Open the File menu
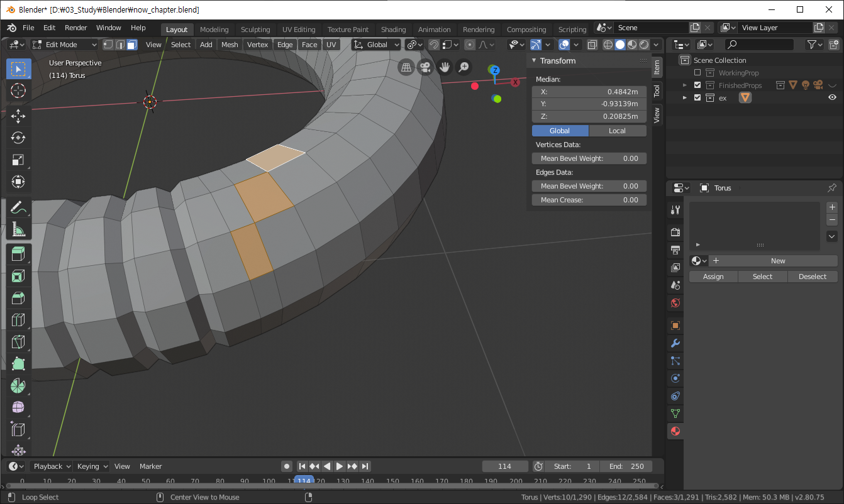844x504 pixels. pyautogui.click(x=28, y=28)
